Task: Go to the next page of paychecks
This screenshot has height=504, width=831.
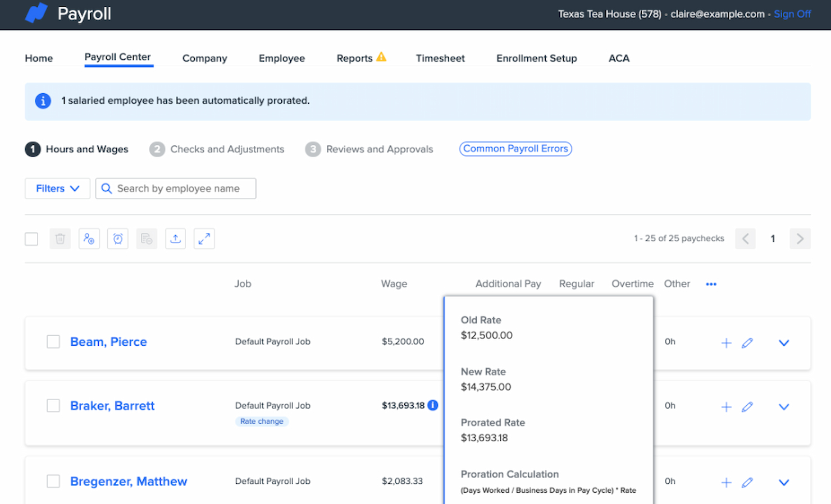Action: [x=800, y=239]
